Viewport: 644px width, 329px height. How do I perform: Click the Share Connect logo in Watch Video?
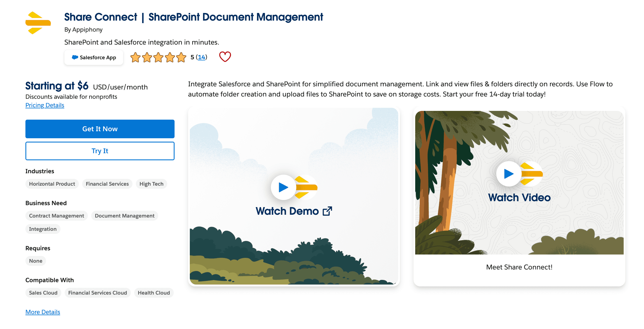tap(532, 174)
